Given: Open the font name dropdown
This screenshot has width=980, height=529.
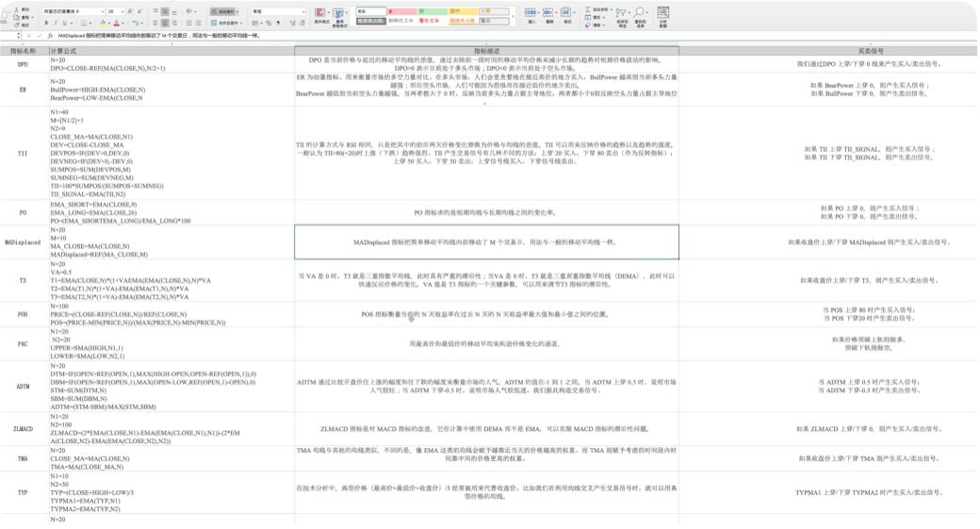Looking at the screenshot, I should tap(103, 11).
